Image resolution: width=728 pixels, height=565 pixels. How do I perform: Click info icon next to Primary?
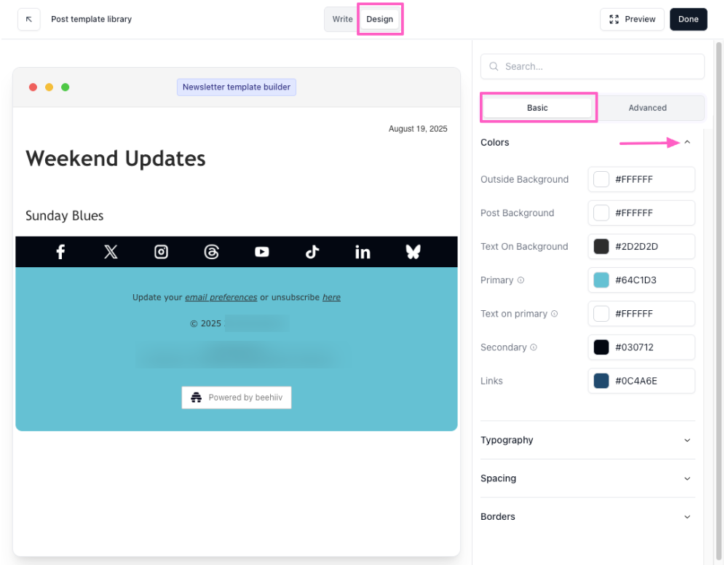tap(521, 280)
